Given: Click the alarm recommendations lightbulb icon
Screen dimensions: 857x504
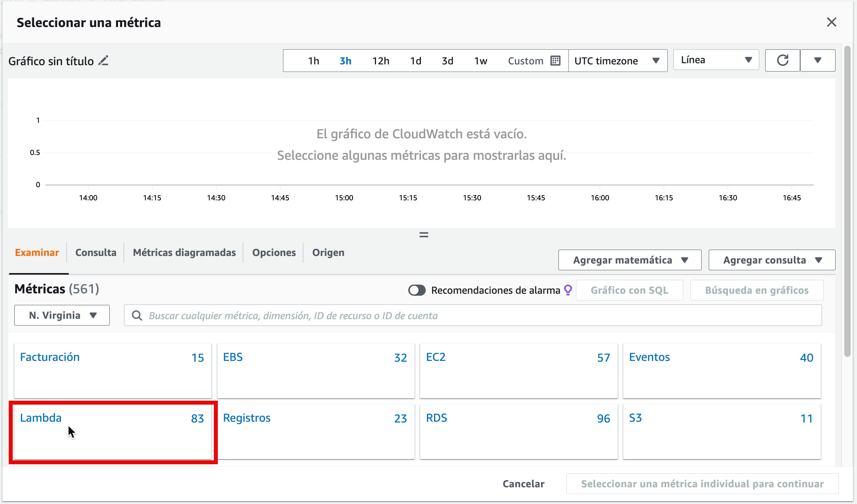Looking at the screenshot, I should click(568, 290).
